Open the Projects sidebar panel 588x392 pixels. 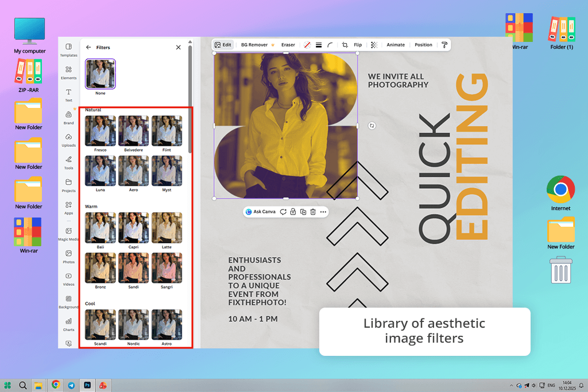click(x=69, y=185)
